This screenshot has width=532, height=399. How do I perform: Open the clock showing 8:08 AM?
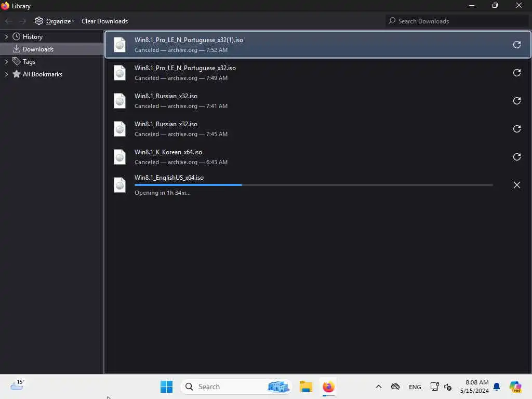point(474,387)
